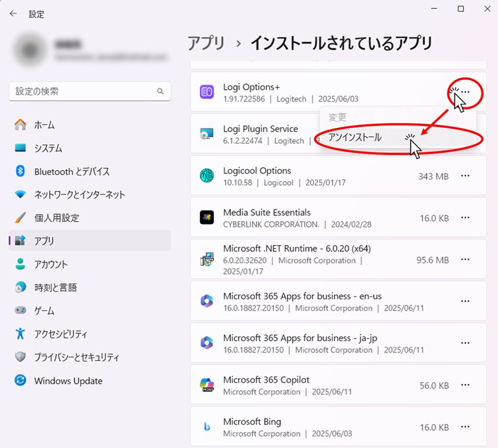Open 時刻と言語 settings

[x=90, y=288]
